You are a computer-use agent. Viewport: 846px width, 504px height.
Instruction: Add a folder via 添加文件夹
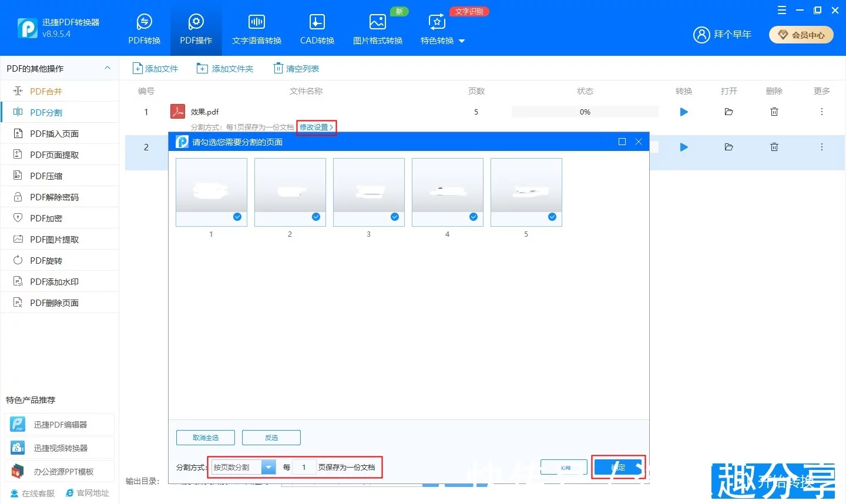click(225, 69)
